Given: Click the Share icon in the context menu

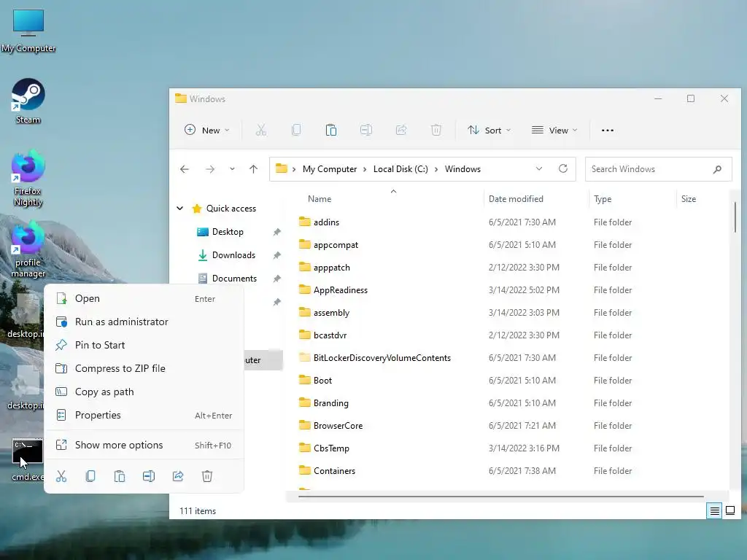Looking at the screenshot, I should click(178, 476).
